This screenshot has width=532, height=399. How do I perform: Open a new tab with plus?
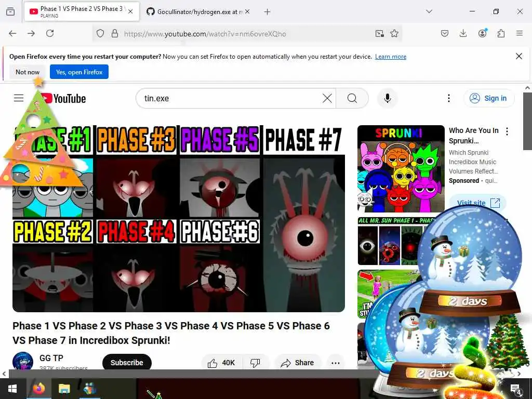pos(268,12)
